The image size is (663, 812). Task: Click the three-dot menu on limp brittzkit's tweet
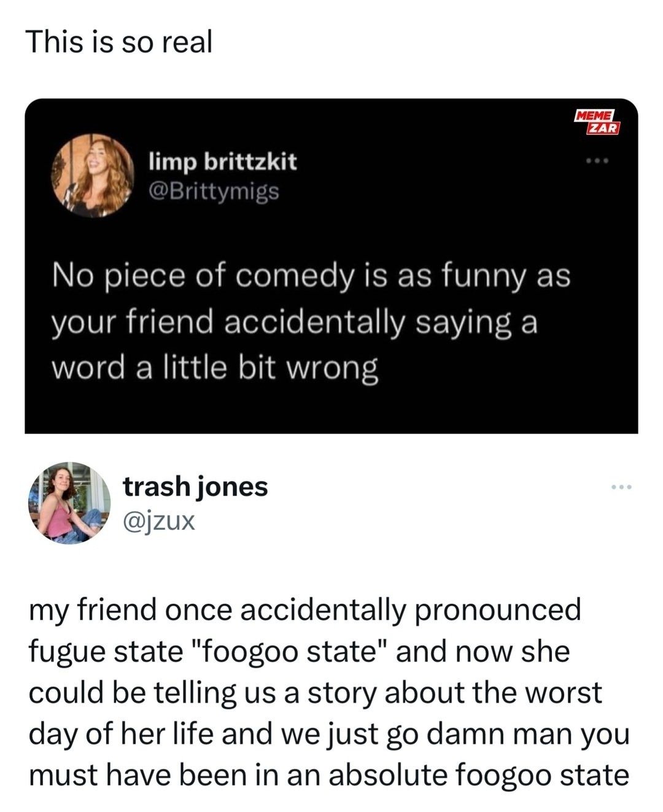(596, 162)
